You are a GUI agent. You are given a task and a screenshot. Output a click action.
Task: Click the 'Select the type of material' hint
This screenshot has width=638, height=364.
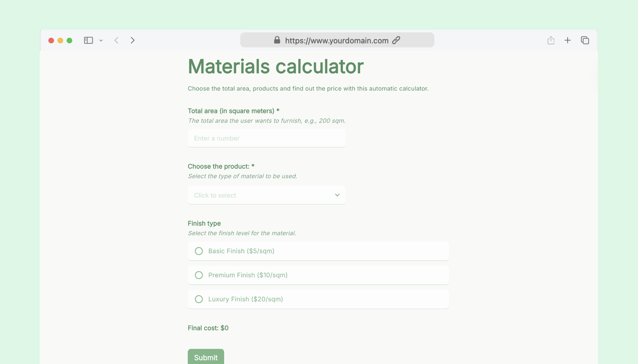point(243,176)
